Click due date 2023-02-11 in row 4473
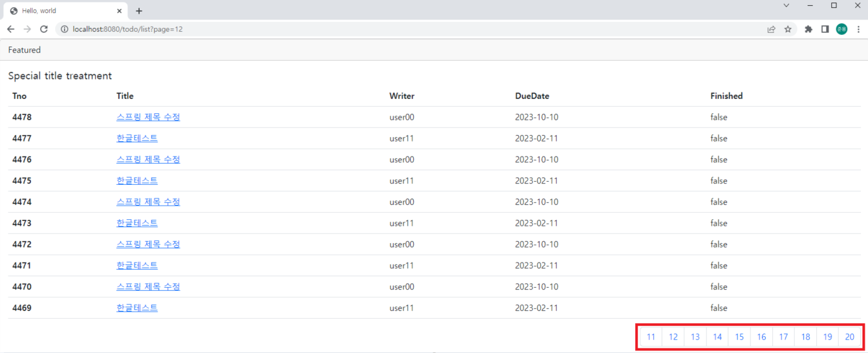The image size is (868, 353). tap(537, 223)
